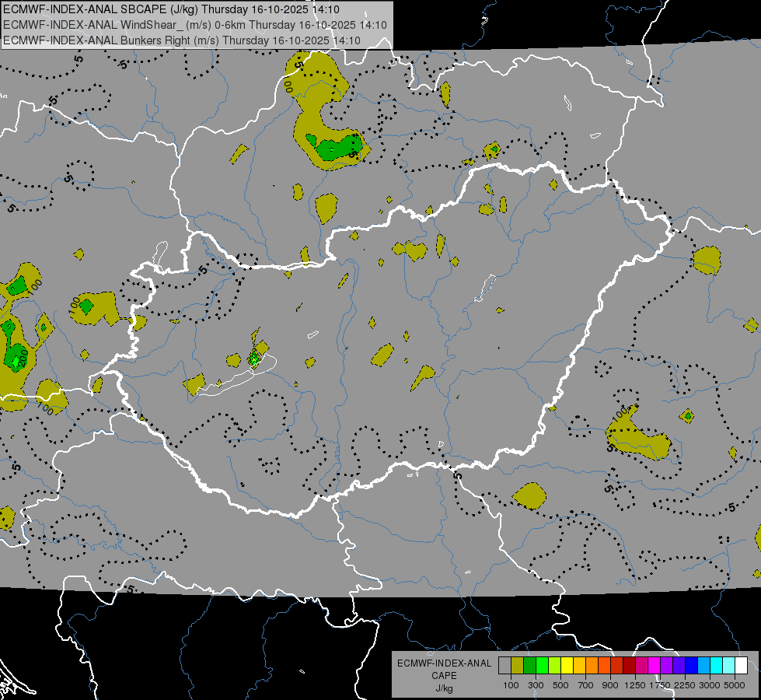Click the legend value 1250
This screenshot has width=761, height=700.
click(635, 685)
